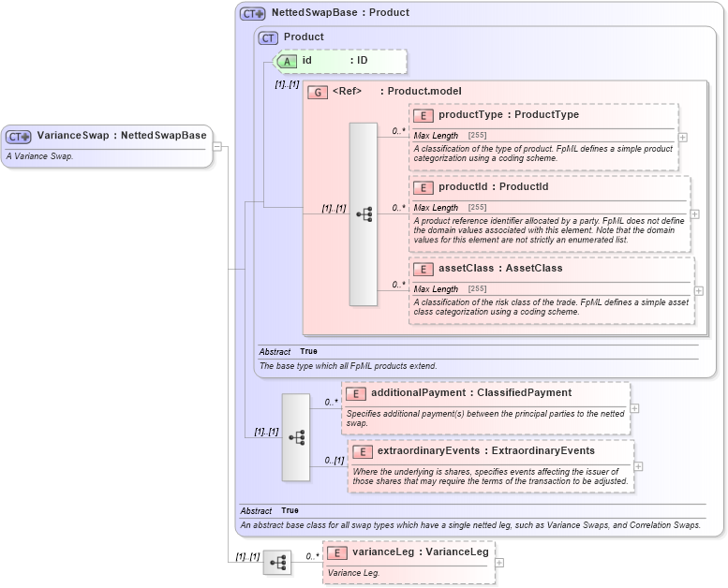728x588 pixels.
Task: Select 'varianceLeg : VarianceLeg' label
Action: 421,551
